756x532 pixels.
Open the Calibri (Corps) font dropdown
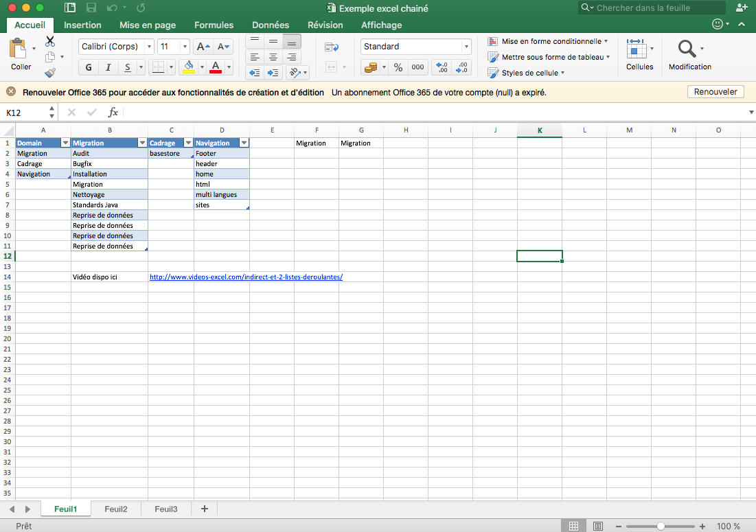[150, 47]
